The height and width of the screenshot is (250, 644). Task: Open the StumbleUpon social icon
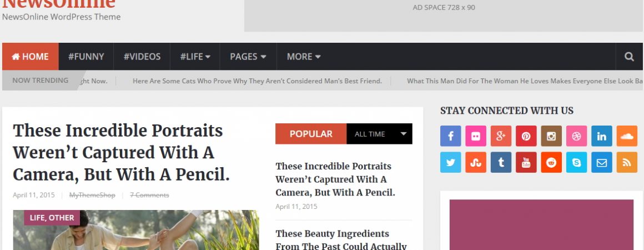pos(476,162)
